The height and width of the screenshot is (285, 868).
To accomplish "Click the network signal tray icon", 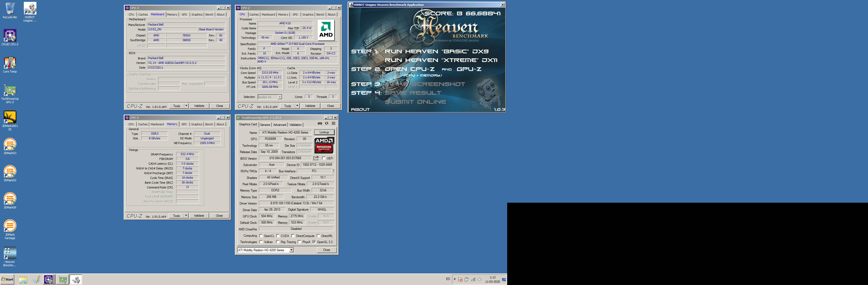I will (x=473, y=280).
